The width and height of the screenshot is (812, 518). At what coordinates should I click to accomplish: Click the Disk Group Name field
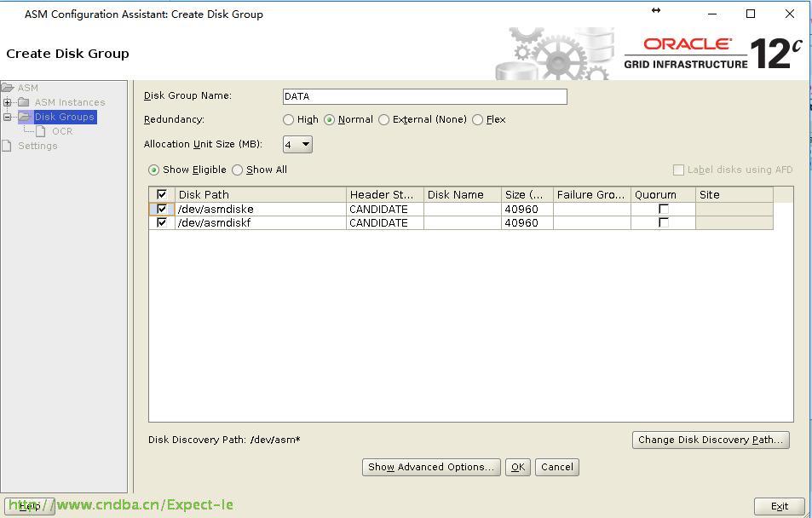[x=425, y=96]
